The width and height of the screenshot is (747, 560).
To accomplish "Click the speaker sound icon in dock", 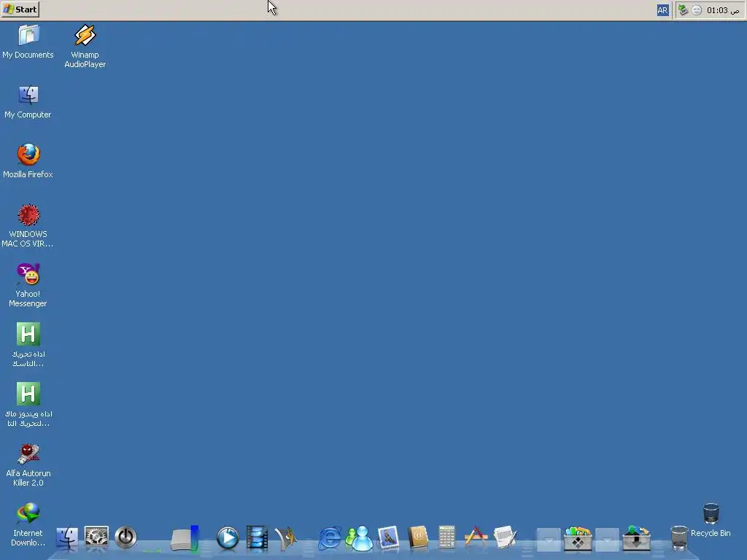I will pyautogui.click(x=286, y=539).
